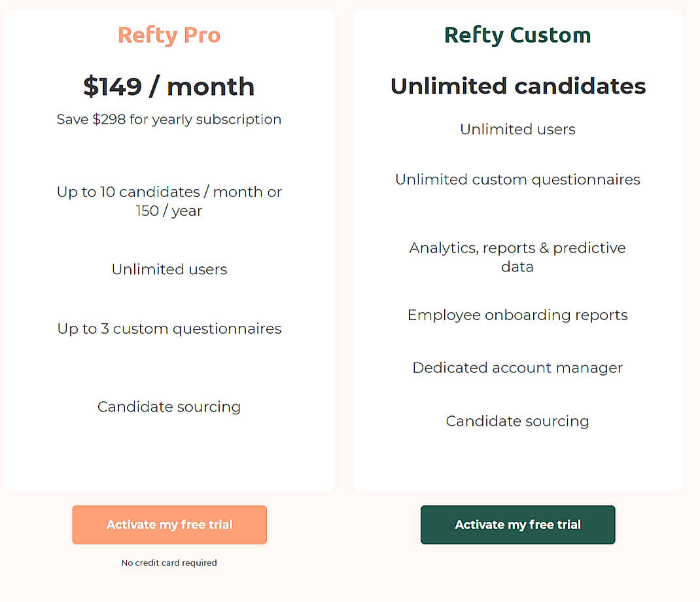Select Up to 10 candidates per month text
700x602 pixels.
coord(169,201)
